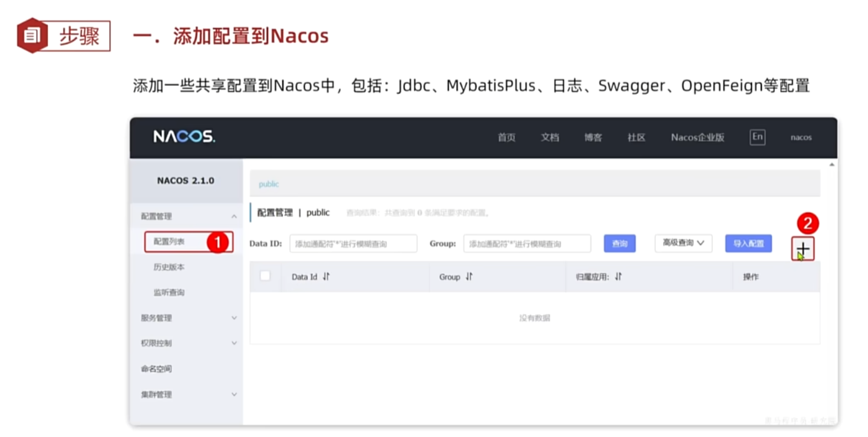
Task: Click the blue 查询 button
Action: [x=620, y=243]
